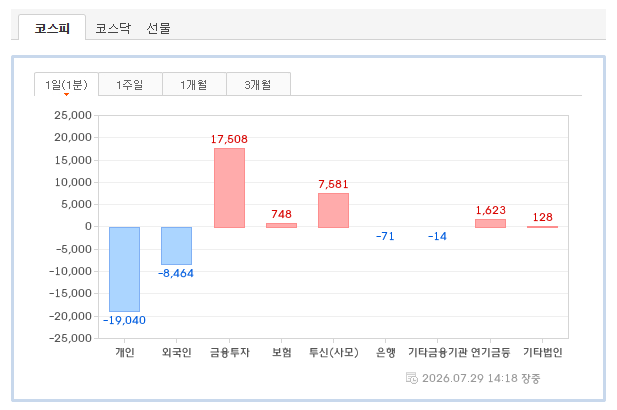Click the 기타금융기관 value label -14
This screenshot has width=617, height=410.
coord(437,236)
